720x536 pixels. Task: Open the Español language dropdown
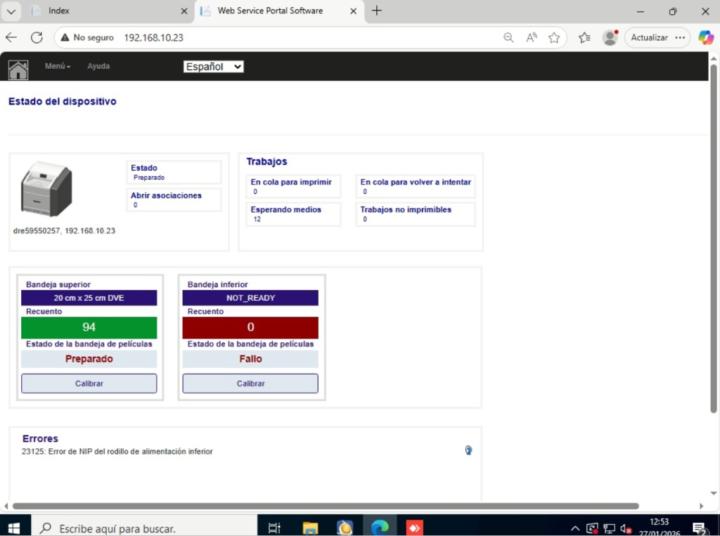(213, 66)
